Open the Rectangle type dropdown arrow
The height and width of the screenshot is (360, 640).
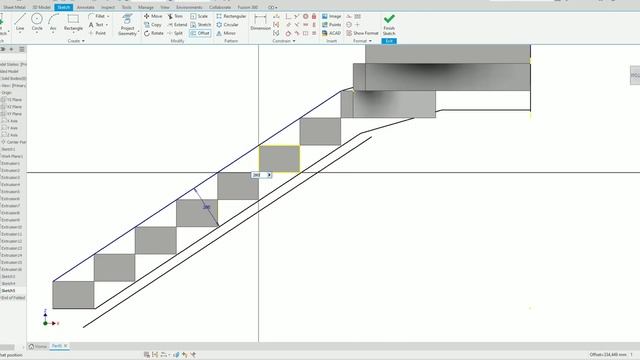[x=73, y=32]
